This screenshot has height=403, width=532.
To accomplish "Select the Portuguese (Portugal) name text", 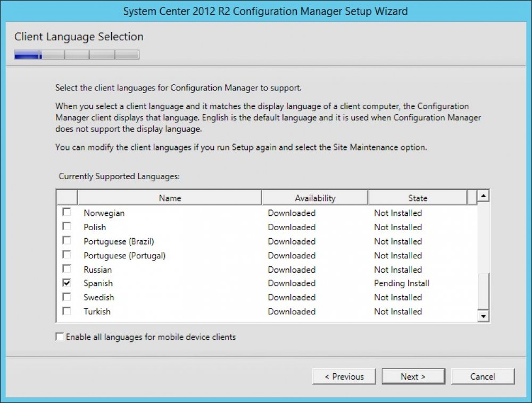I will coord(124,256).
